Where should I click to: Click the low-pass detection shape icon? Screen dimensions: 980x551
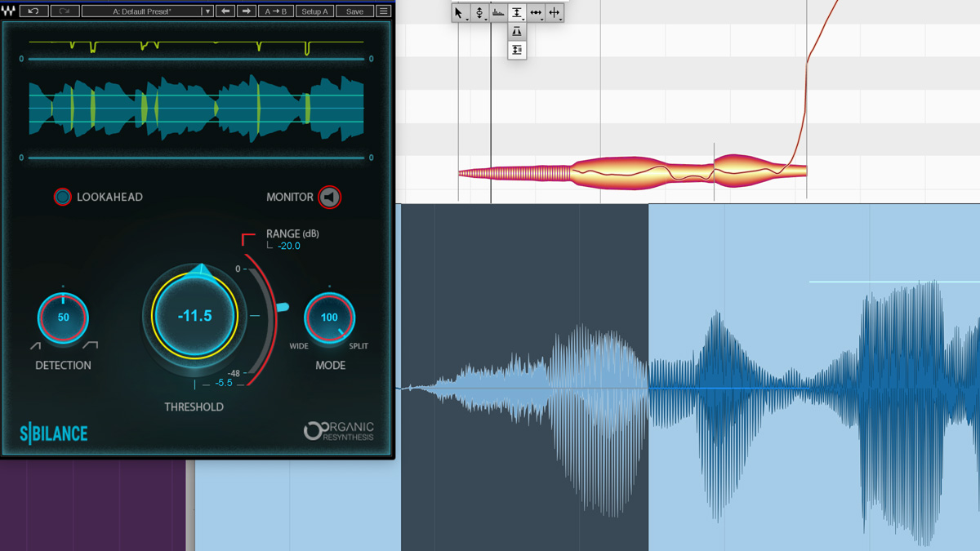(36, 346)
